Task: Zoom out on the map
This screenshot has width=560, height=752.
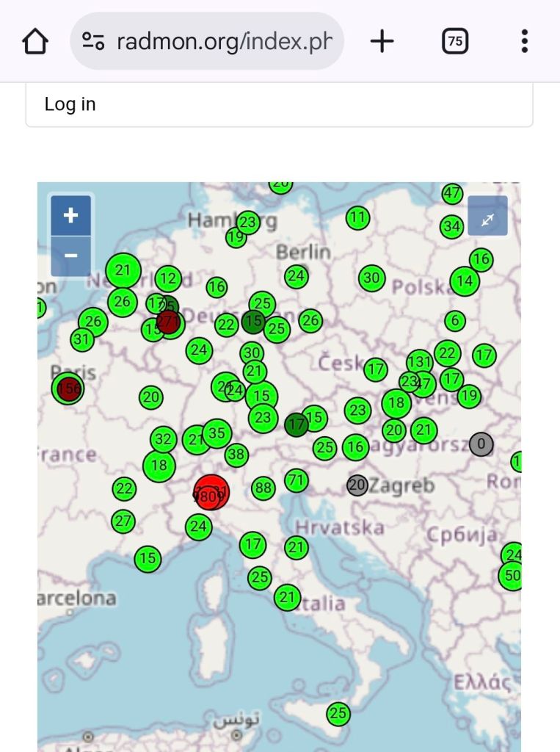Action: 71,256
